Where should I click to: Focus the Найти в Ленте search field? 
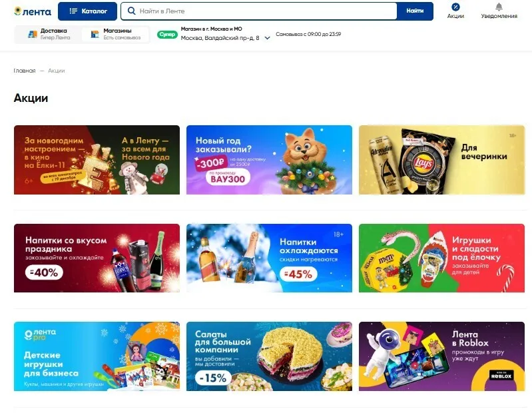[x=259, y=11]
